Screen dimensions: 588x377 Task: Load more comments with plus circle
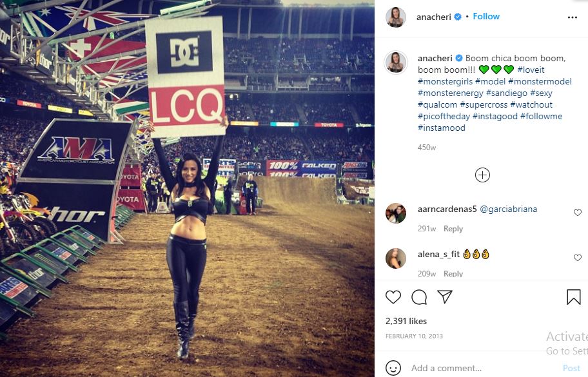click(482, 175)
